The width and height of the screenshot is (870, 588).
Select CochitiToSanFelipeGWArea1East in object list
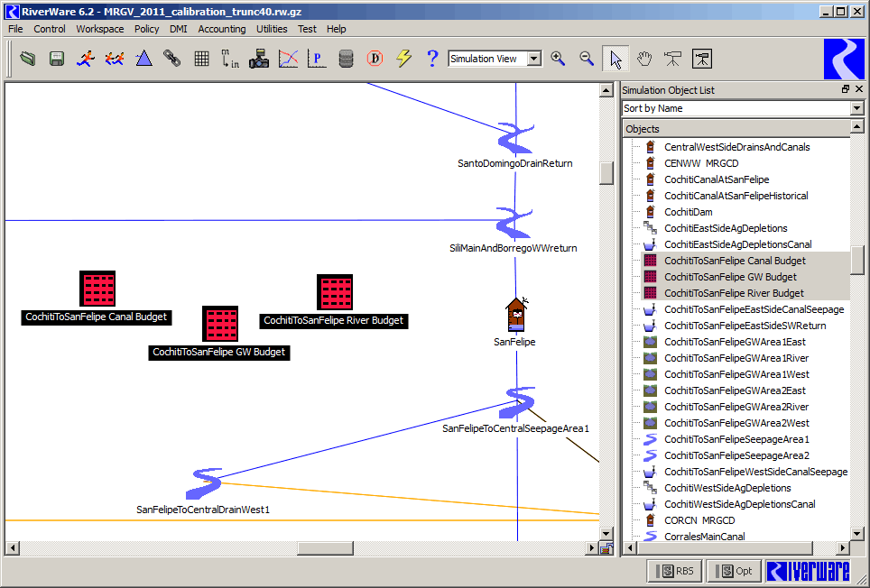735,342
